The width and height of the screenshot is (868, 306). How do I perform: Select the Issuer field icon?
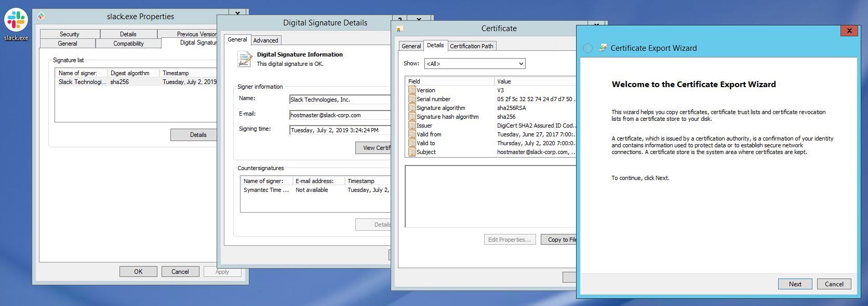pyautogui.click(x=412, y=126)
